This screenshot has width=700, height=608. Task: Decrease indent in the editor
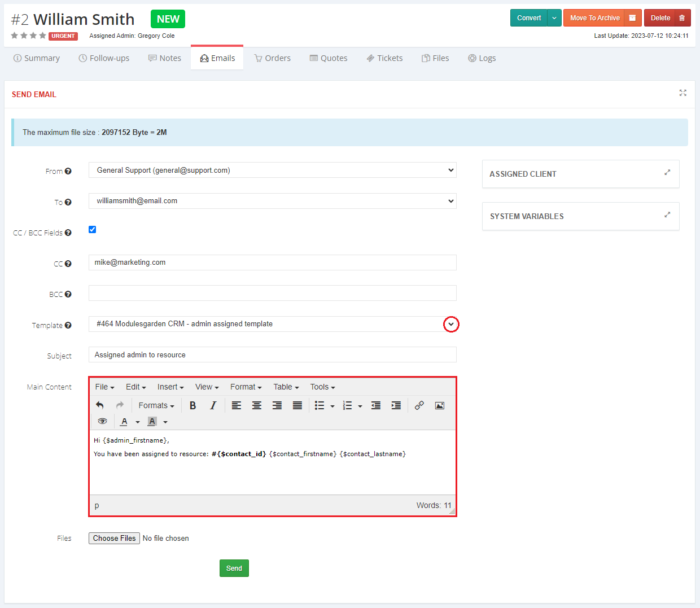(376, 405)
